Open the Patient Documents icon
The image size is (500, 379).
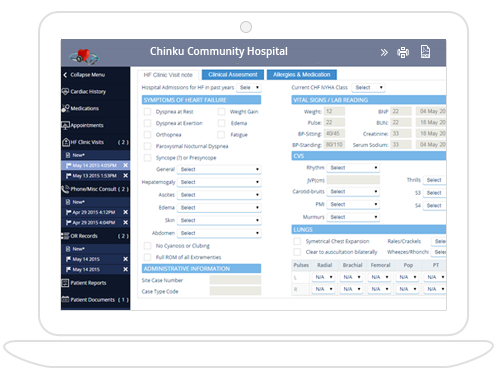tap(65, 299)
